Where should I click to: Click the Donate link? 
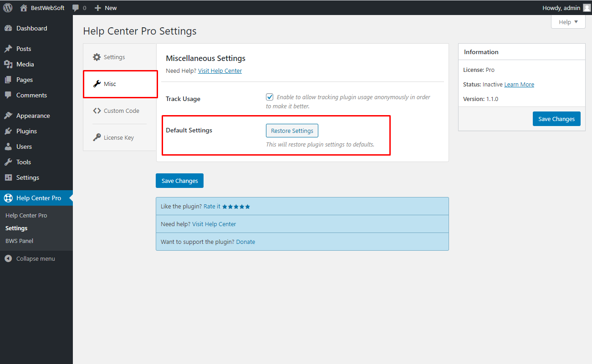point(245,242)
